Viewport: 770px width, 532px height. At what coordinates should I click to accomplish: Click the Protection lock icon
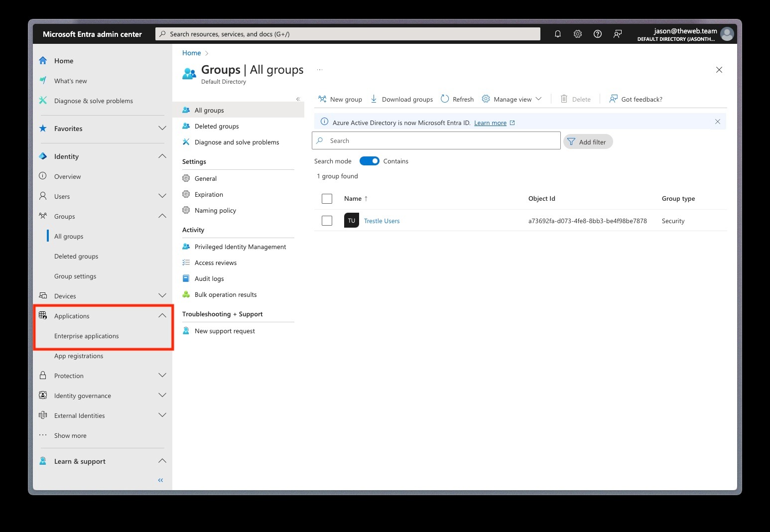point(43,376)
